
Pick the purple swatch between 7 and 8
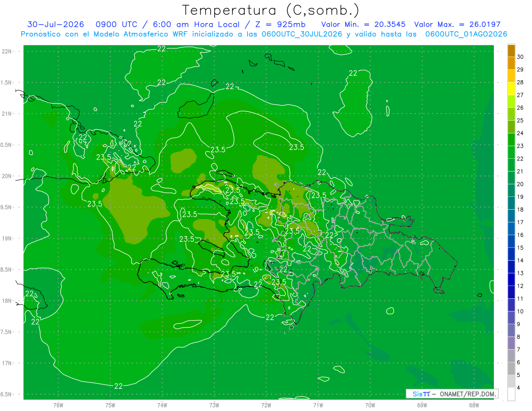click(511, 344)
